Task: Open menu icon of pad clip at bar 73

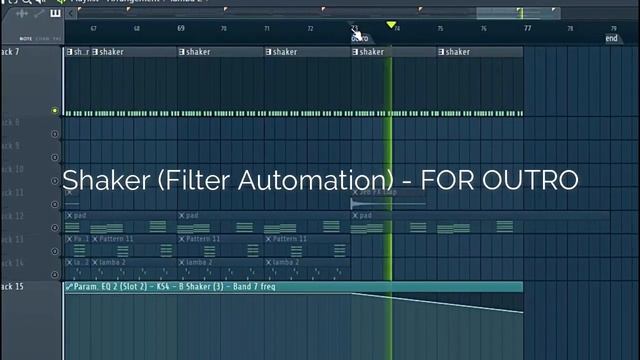Action: (x=355, y=215)
